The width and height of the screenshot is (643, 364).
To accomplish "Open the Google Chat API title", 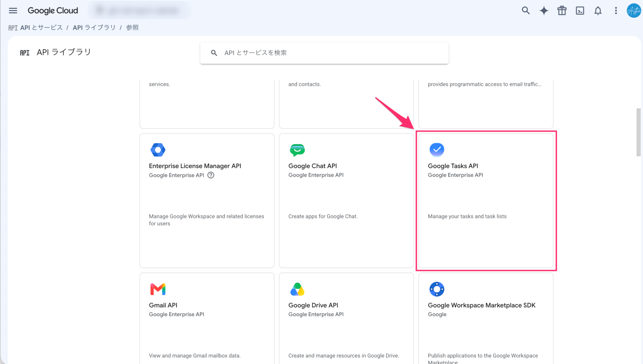I will click(x=313, y=166).
